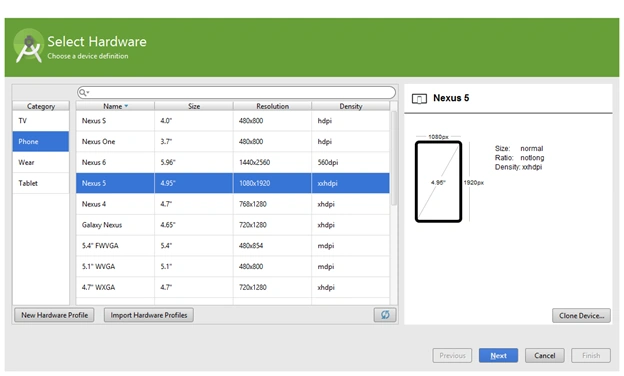Screen dimensions: 624x376
Task: Select the 4.7" WXGA device row
Action: [233, 287]
